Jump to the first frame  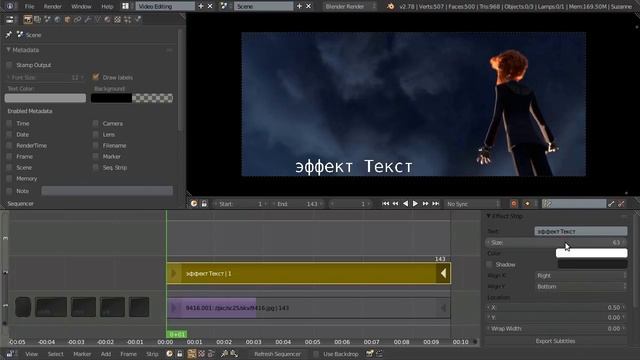385,204
